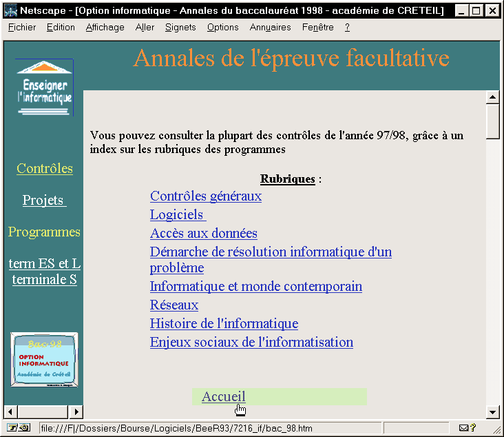Click the sidebar scroll right arrow
504x437 pixels.
(x=76, y=411)
